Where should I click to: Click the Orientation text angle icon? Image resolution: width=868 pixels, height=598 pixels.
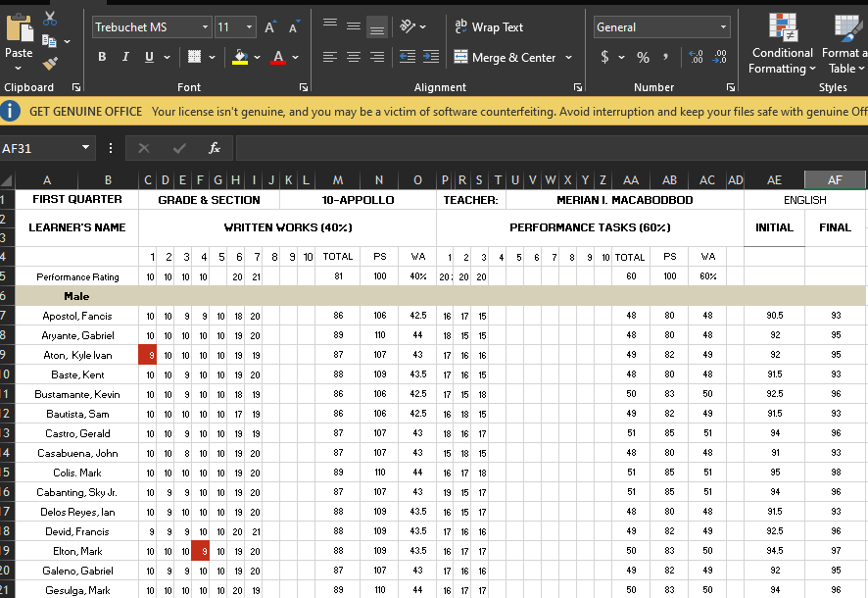coord(408,26)
